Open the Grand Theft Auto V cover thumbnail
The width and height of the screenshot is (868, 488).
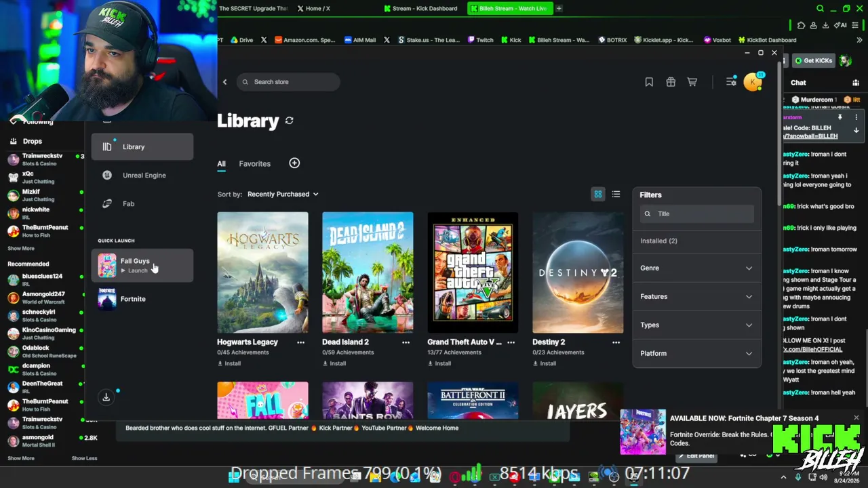click(x=473, y=272)
